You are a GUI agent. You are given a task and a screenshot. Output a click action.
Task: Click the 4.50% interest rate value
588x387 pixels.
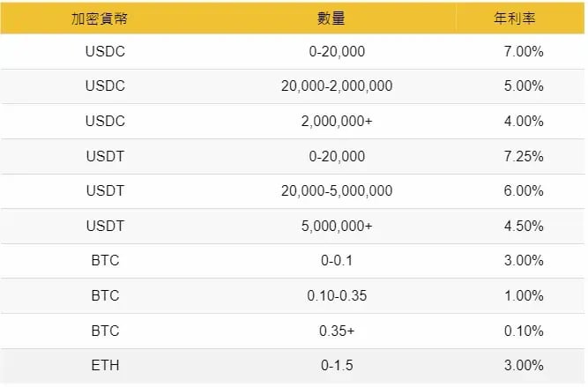tap(524, 227)
